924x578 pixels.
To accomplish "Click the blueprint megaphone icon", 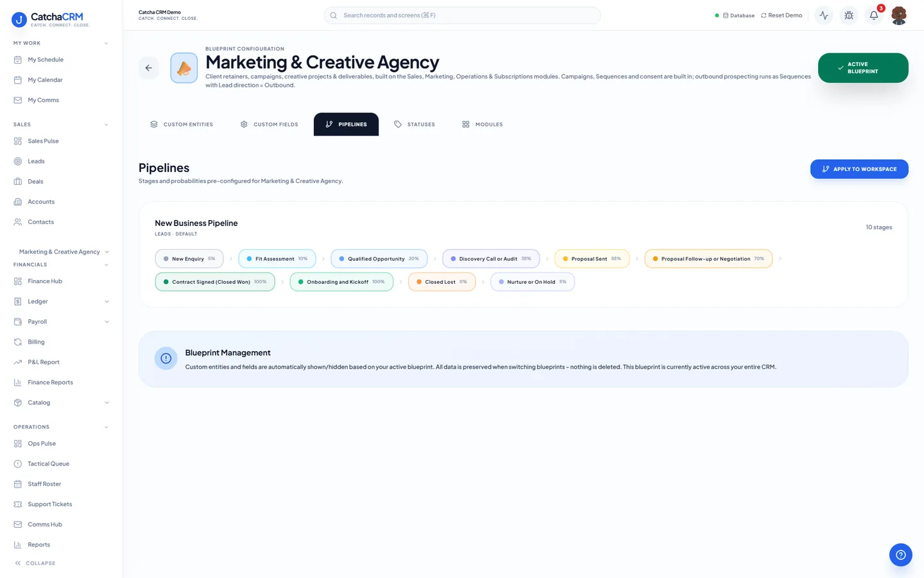I will click(184, 68).
